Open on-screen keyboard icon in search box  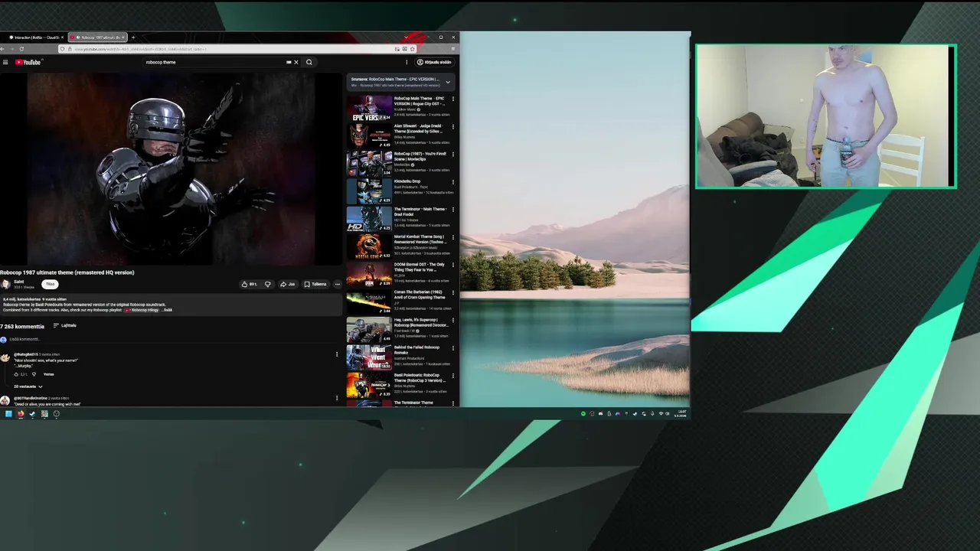click(x=289, y=62)
